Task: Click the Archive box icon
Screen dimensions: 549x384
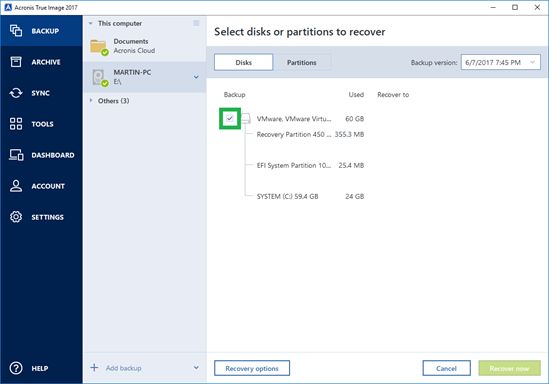Action: [x=16, y=62]
